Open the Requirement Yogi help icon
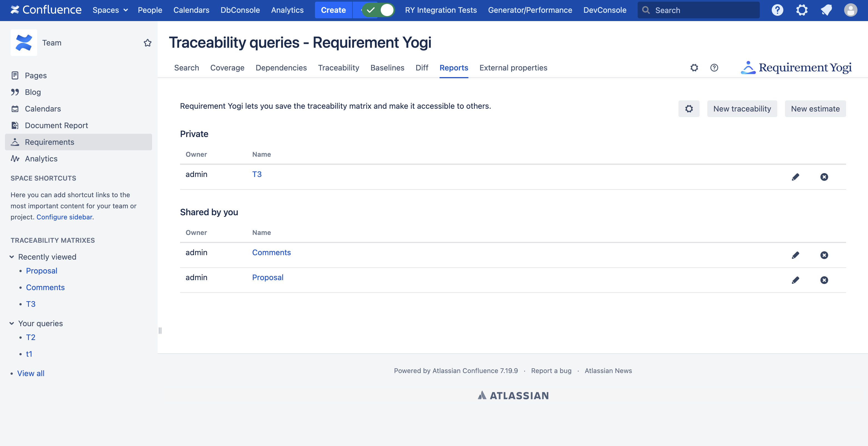This screenshot has width=868, height=446. (x=714, y=68)
